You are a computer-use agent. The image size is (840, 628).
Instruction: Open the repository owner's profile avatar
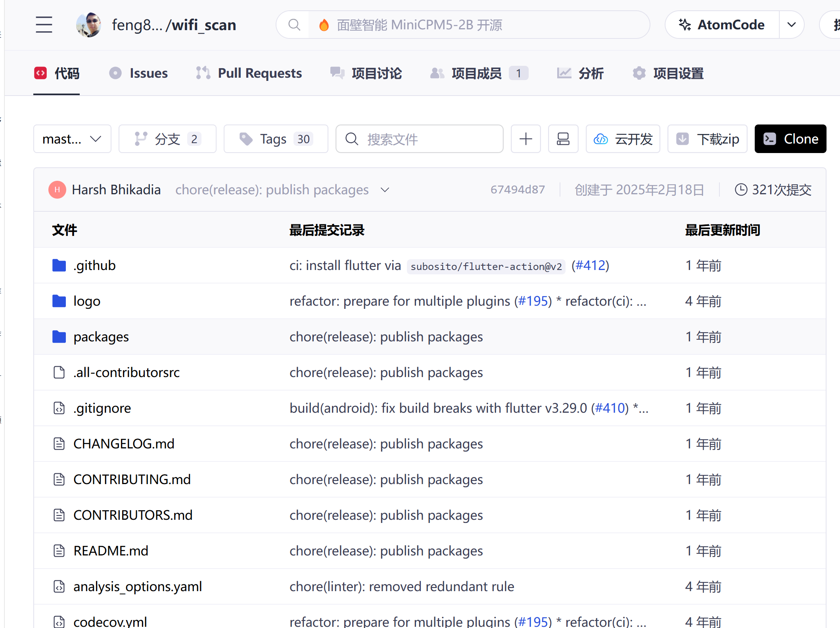(88, 25)
